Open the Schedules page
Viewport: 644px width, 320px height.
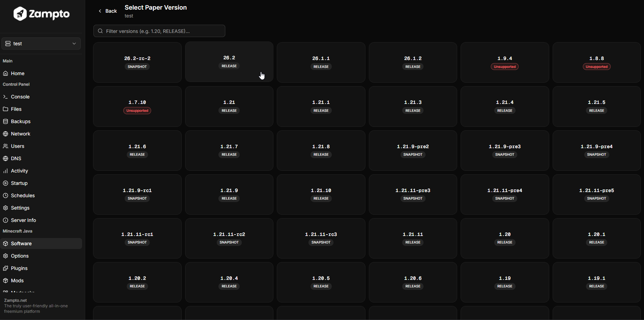pos(41,195)
